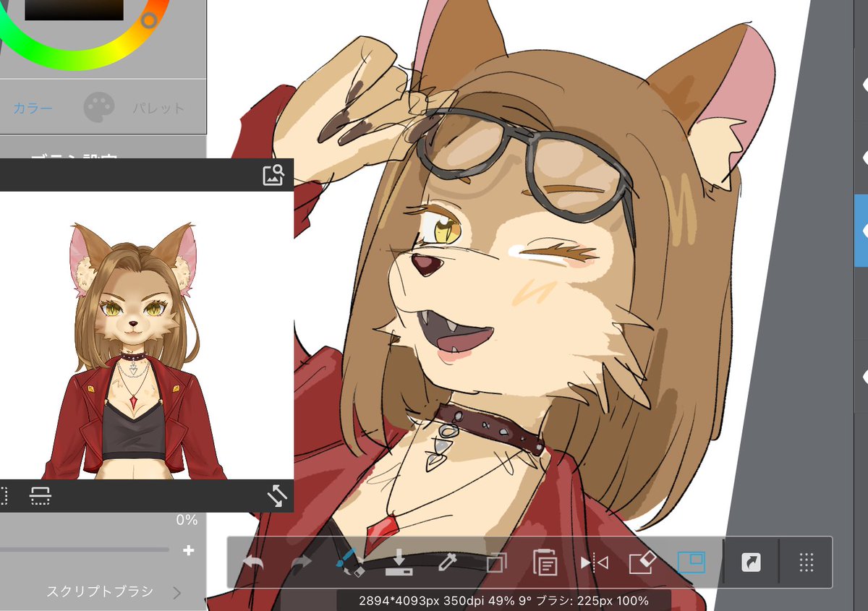The width and height of the screenshot is (868, 611).
Task: Switch between brush and eraser tool icon
Action: click(350, 562)
